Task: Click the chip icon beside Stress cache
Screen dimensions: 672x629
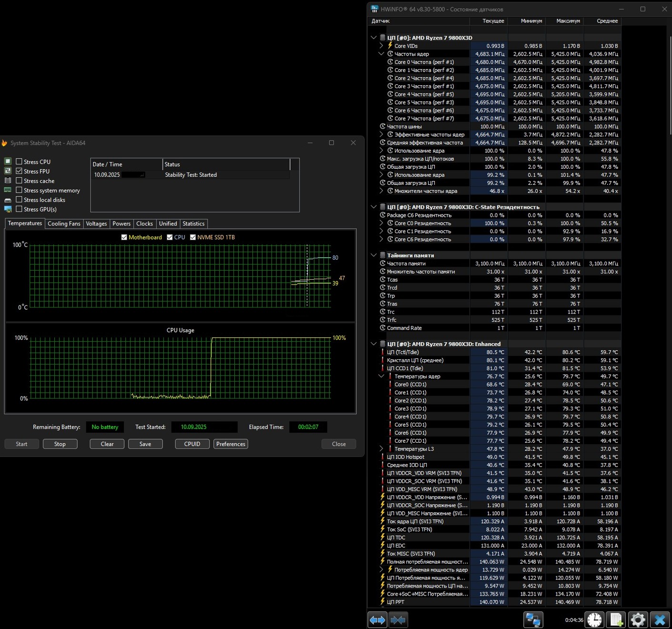Action: 8,181
